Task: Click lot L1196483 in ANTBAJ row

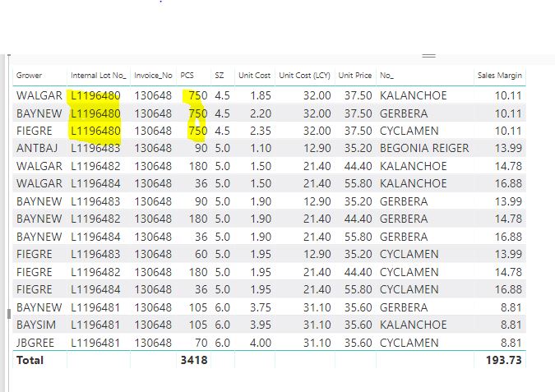Action: coord(95,148)
